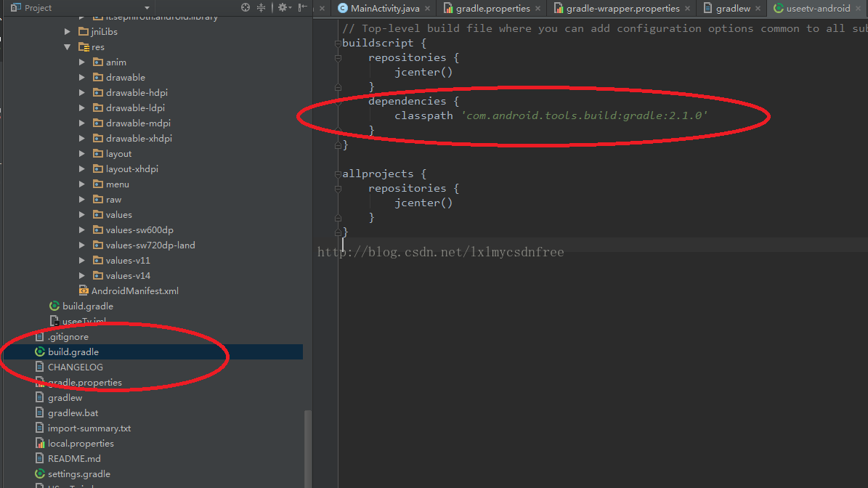Viewport: 868px width, 488px height.
Task: Click the gradlew.bat file icon
Action: point(39,412)
